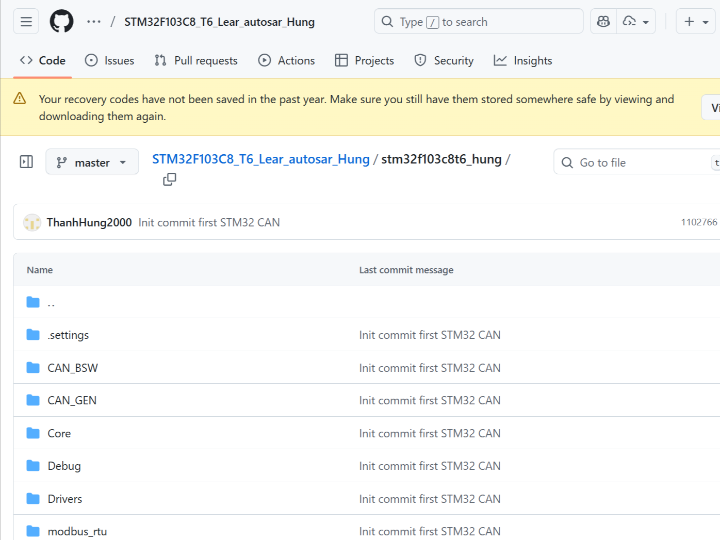This screenshot has height=540, width=720.
Task: Switch to the Pull requests tab
Action: tap(196, 61)
